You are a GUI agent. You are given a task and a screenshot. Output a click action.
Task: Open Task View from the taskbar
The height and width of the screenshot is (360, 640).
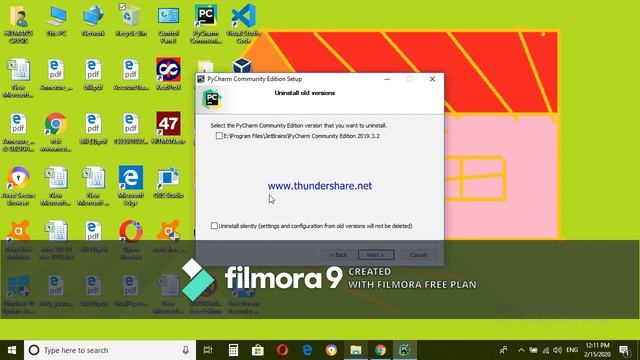(208, 350)
